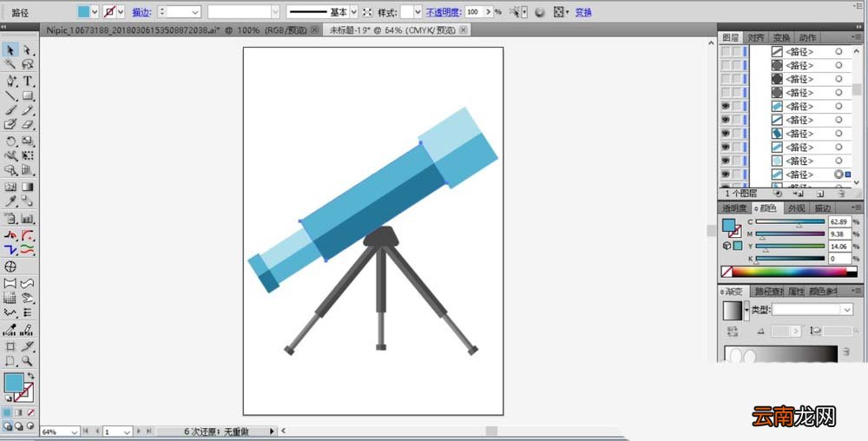Viewport: 868px width, 441px height.
Task: Close the 未标题-19 document tab
Action: coord(464,30)
